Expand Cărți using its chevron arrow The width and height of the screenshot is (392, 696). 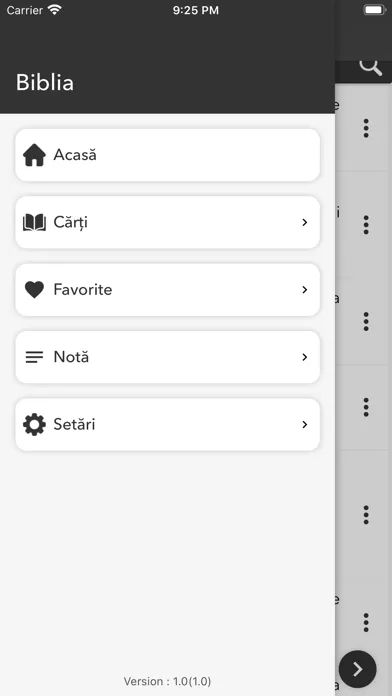tap(305, 222)
